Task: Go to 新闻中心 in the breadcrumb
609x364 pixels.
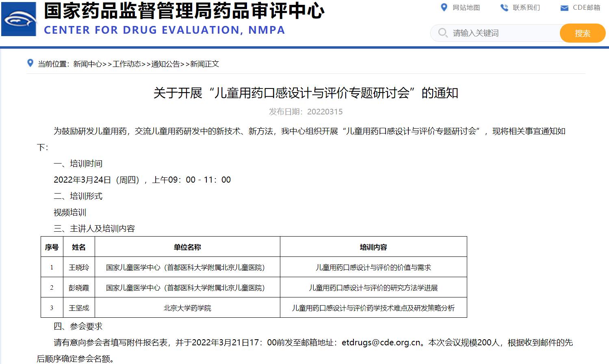Action: point(87,64)
